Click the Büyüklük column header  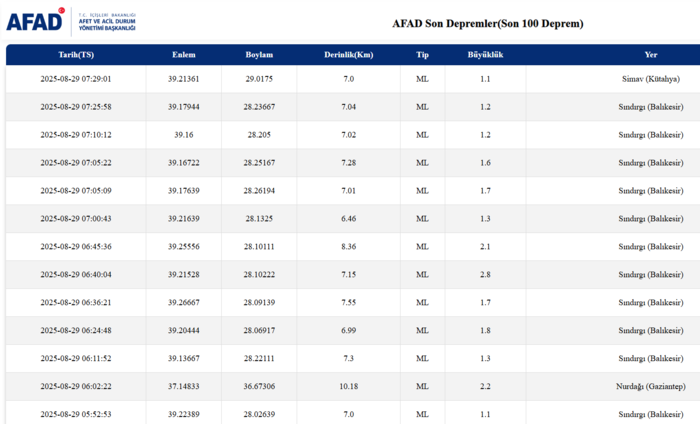click(x=485, y=55)
